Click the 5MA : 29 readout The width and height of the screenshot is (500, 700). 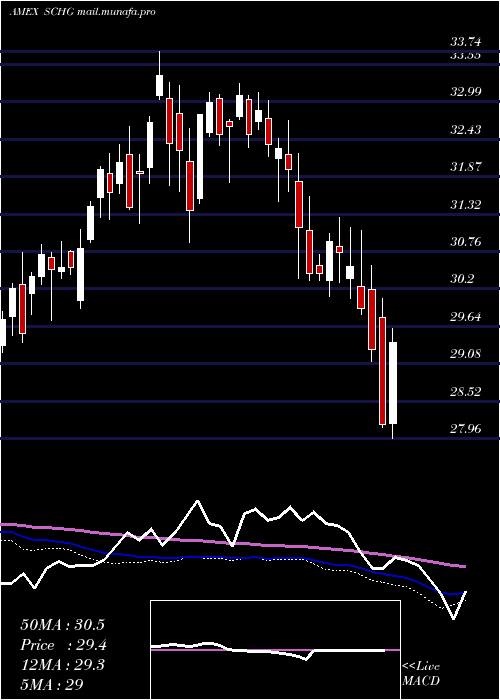52,684
